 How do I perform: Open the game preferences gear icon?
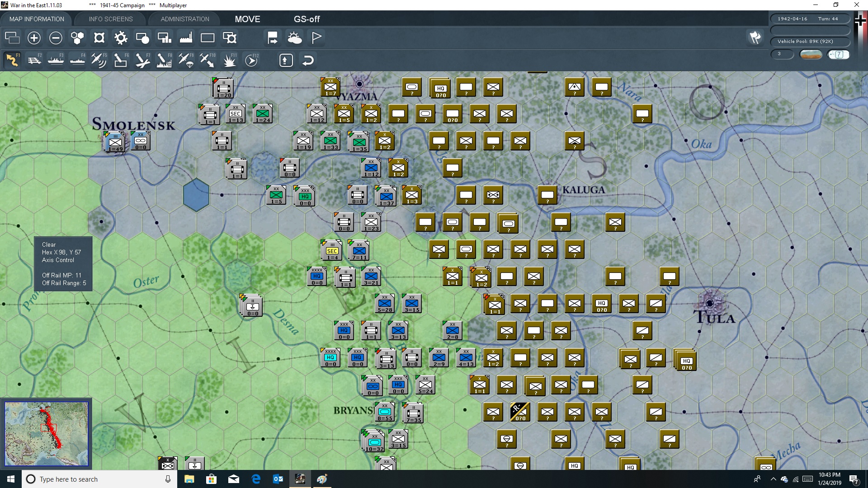tap(121, 38)
